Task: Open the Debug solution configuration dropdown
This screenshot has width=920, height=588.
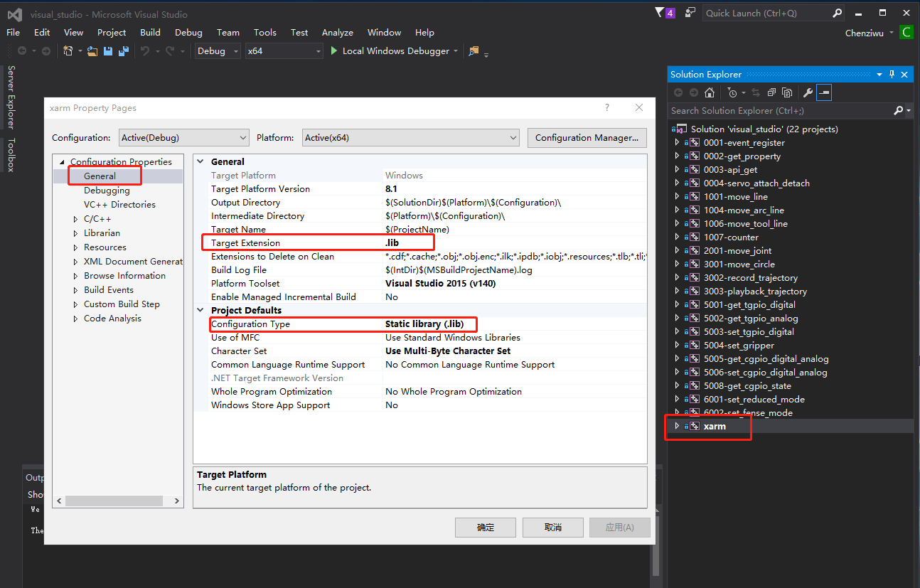Action: pyautogui.click(x=217, y=51)
